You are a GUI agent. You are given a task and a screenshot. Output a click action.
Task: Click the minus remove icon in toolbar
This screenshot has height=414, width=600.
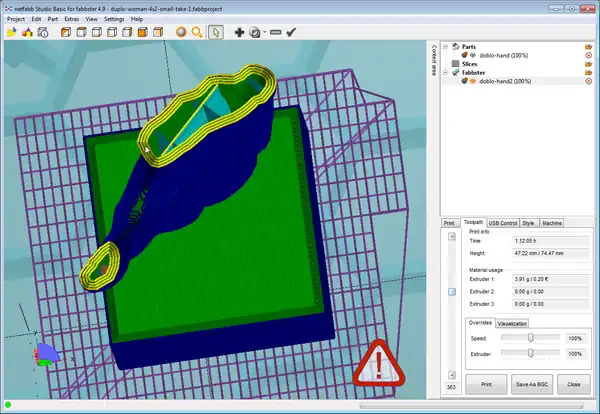pos(275,32)
